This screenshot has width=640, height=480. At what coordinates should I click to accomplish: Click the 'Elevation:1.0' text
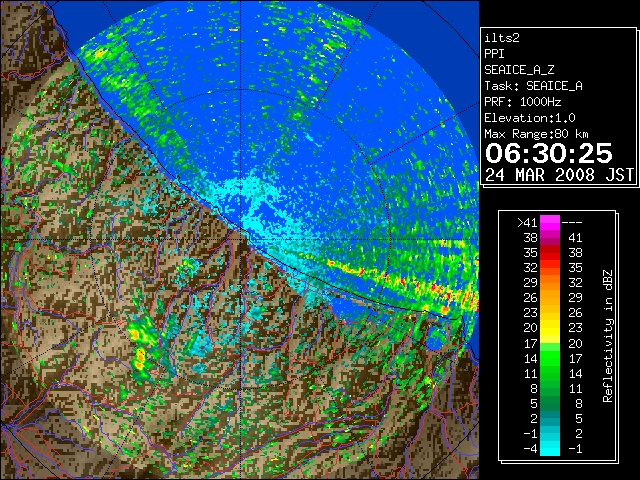click(530, 118)
